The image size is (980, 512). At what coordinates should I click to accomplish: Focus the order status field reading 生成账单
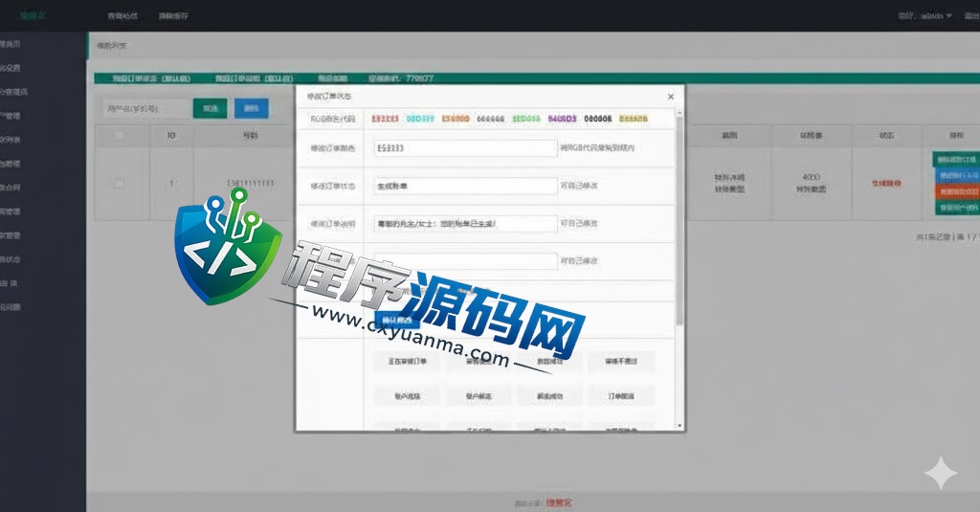(465, 186)
